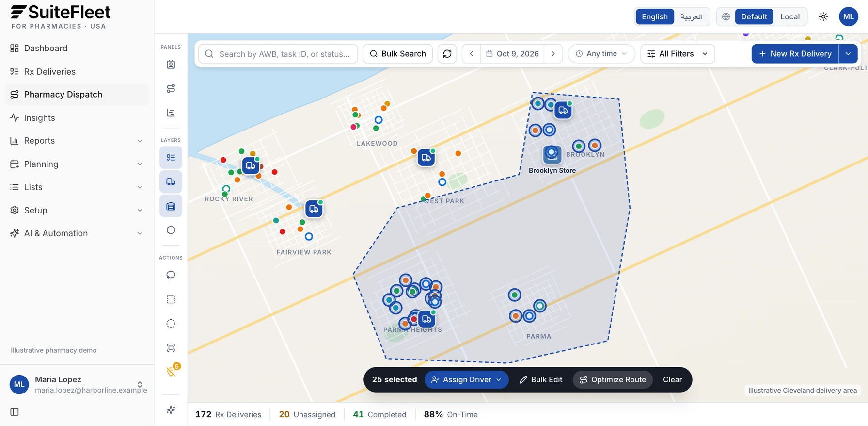The width and height of the screenshot is (868, 426).
Task: Expand AI & Automation section
Action: coord(77,233)
